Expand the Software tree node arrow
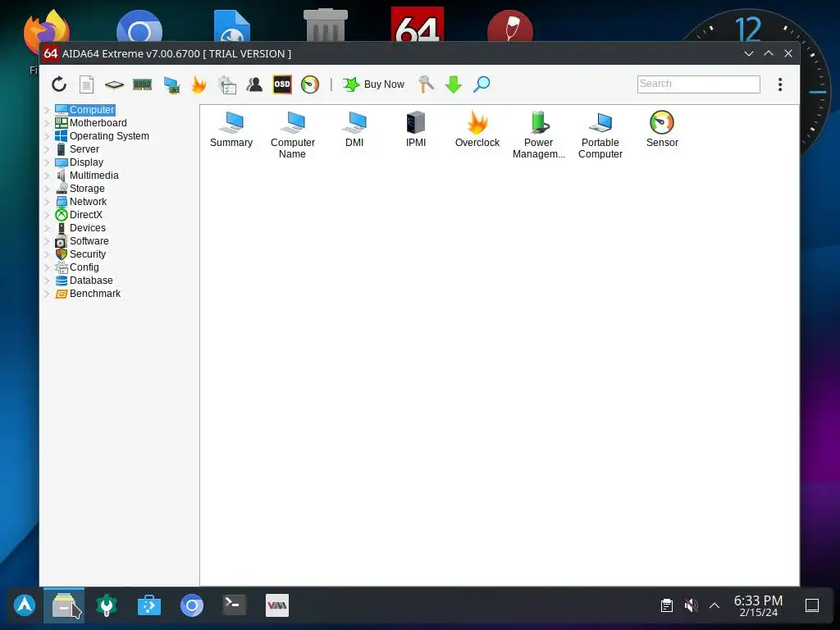This screenshot has width=840, height=630. click(x=47, y=241)
